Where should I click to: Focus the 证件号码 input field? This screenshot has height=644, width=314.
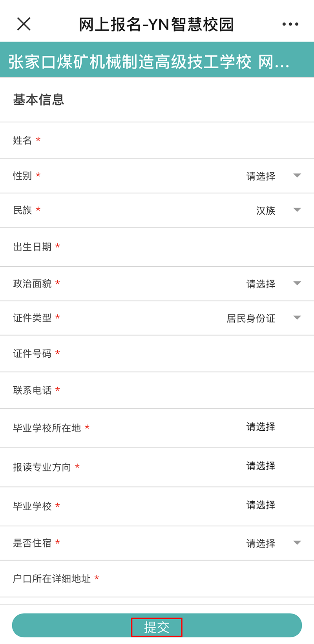pyautogui.click(x=177, y=354)
